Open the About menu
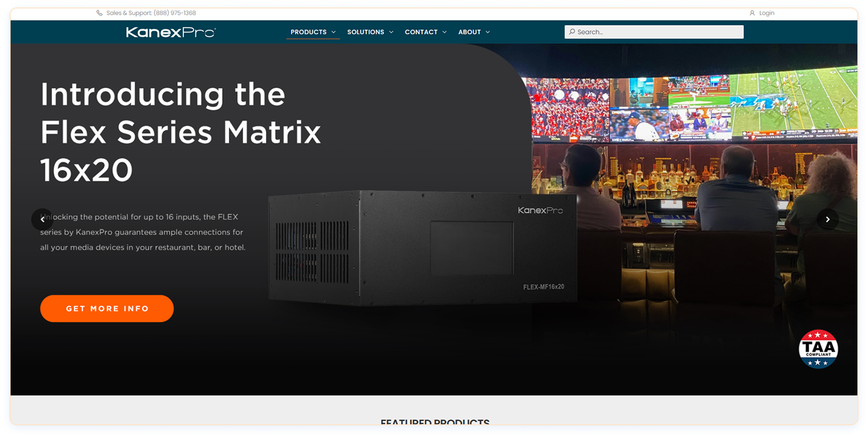Image resolution: width=868 pixels, height=437 pixels. [469, 32]
